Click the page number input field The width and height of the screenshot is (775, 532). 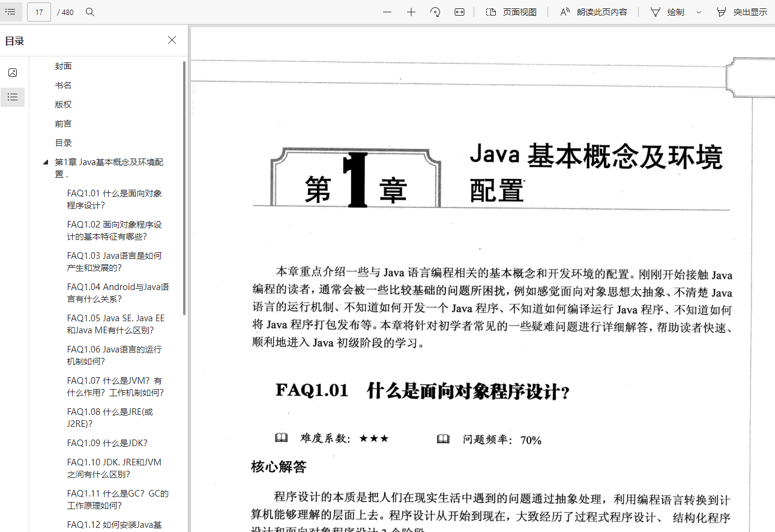(39, 12)
